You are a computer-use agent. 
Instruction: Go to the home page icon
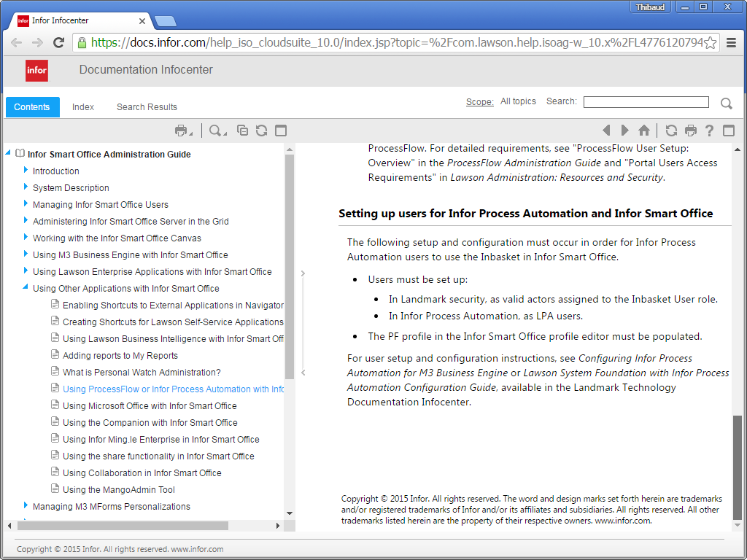(643, 131)
